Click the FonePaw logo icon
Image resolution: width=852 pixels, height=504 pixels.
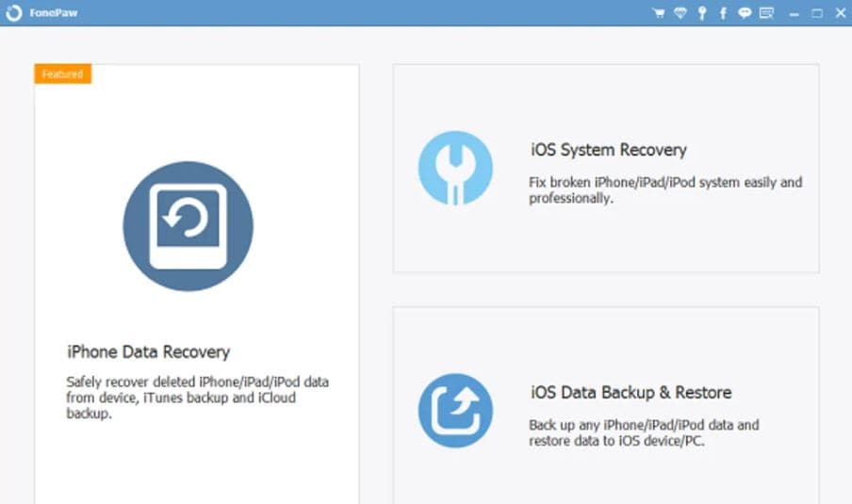[x=13, y=12]
